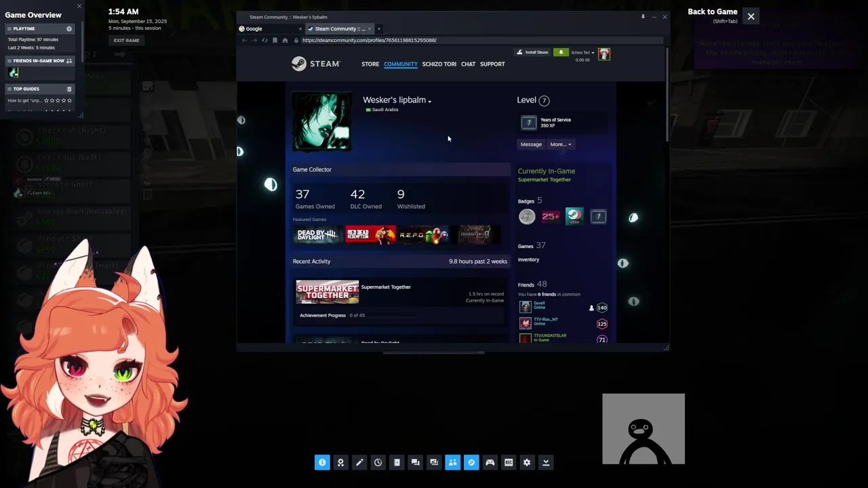Click the Install Steam button

[x=533, y=52]
